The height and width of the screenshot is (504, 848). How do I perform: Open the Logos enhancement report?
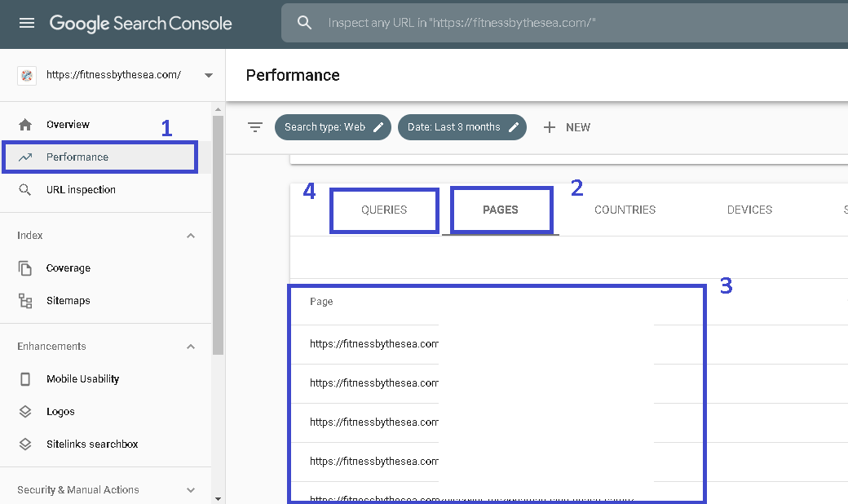[60, 412]
